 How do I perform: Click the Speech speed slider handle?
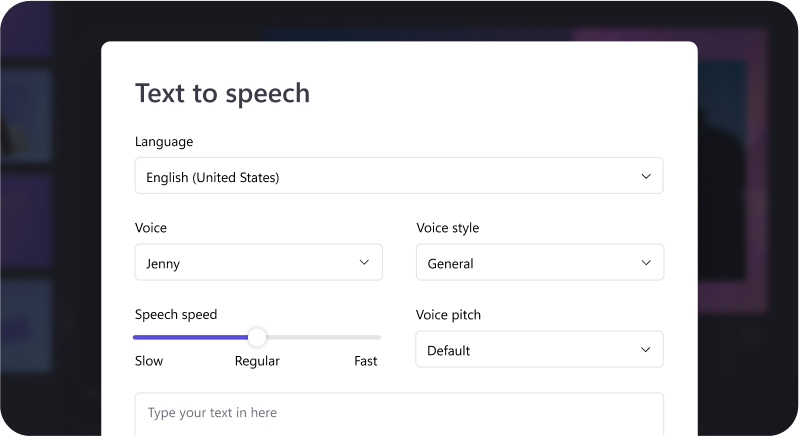pos(257,337)
